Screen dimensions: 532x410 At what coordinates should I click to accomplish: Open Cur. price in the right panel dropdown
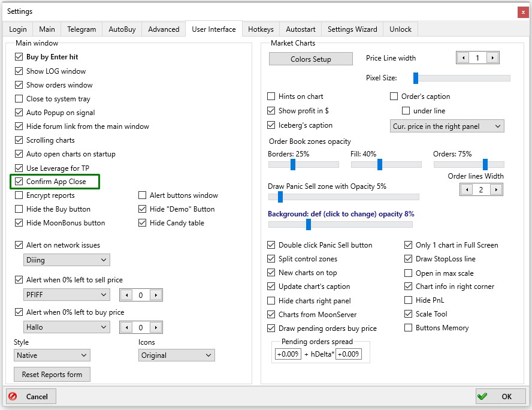point(447,126)
